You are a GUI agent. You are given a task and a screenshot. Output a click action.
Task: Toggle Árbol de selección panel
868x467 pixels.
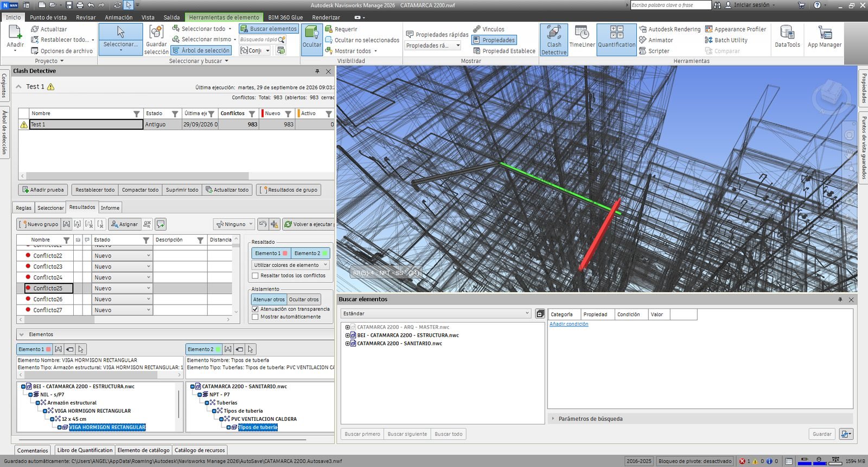201,51
